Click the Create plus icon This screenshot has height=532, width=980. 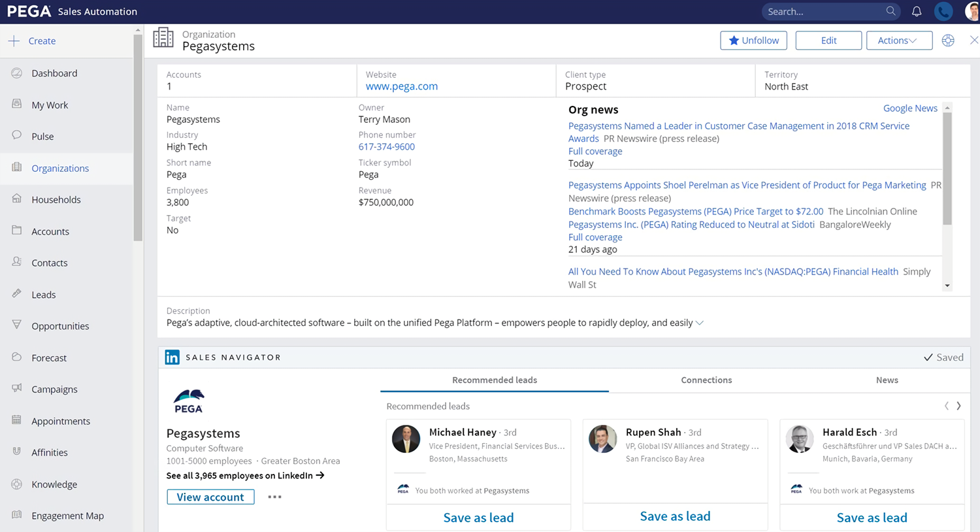14,41
